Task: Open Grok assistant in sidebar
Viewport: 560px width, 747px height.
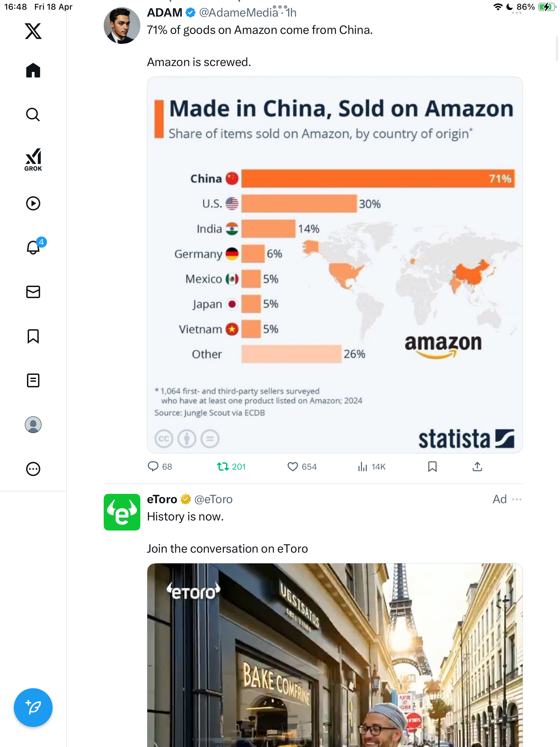Action: click(x=33, y=160)
